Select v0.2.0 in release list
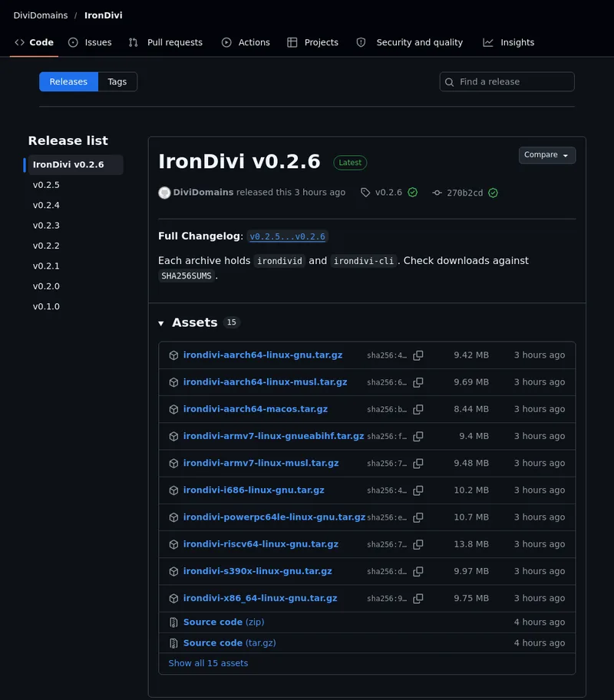The height and width of the screenshot is (700, 614). [x=46, y=286]
